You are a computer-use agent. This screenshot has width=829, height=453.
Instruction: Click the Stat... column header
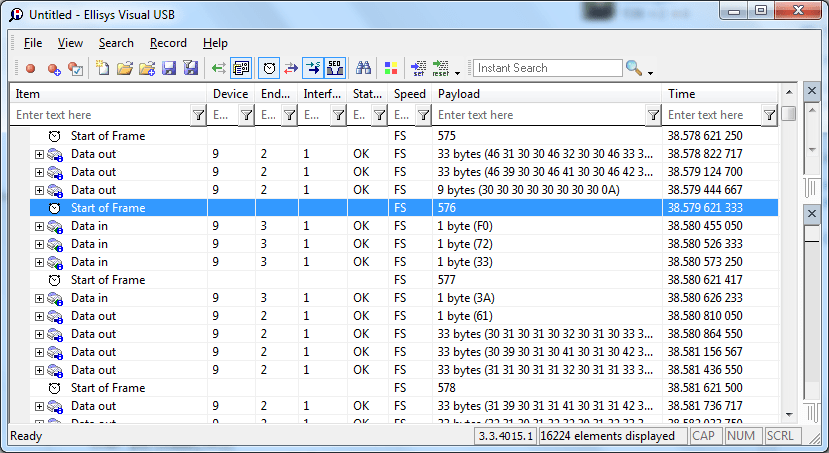click(367, 94)
